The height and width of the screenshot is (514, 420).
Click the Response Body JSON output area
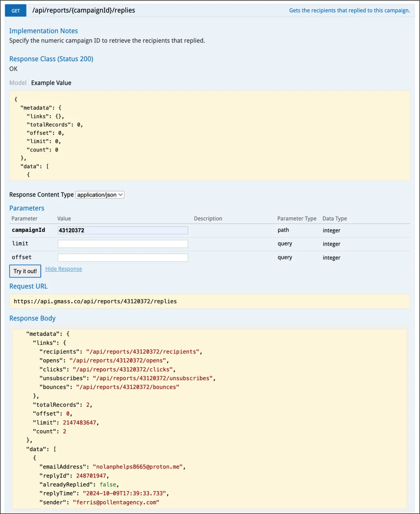coord(210,418)
